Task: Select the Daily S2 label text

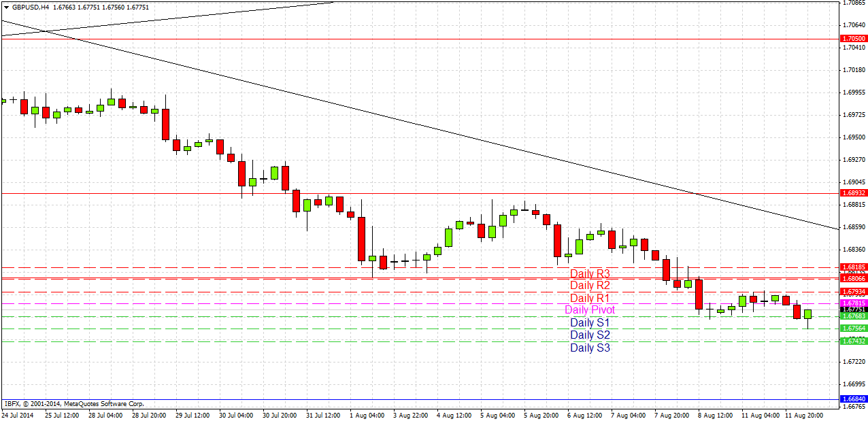Action: pyautogui.click(x=589, y=335)
